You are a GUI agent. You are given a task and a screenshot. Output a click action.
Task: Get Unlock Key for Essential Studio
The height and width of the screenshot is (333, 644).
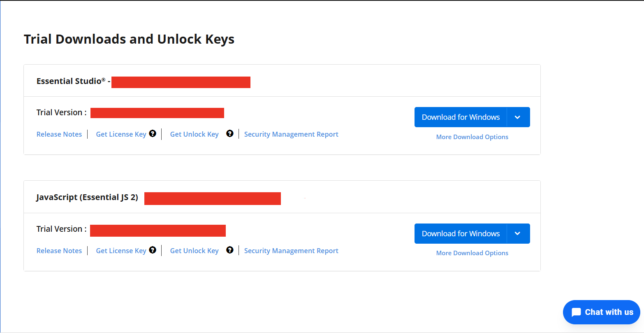point(194,134)
